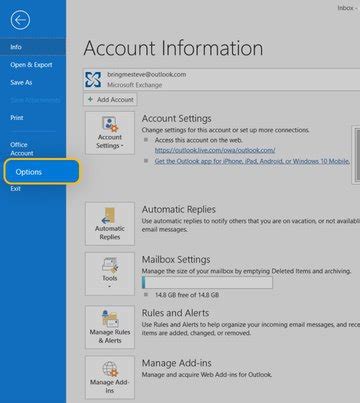This screenshot has height=403, width=360.
Task: Click the Microsoft Exchange account icon
Action: tap(93, 80)
